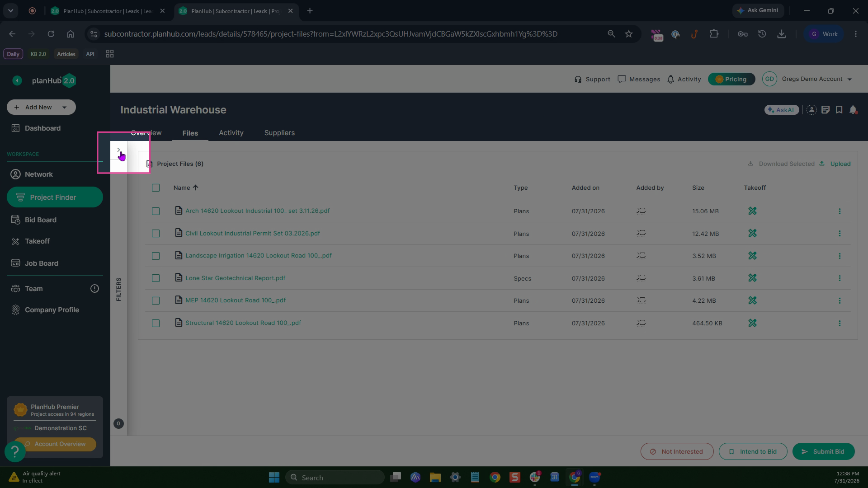Open Account Overview button
The image size is (868, 488).
pos(55,444)
